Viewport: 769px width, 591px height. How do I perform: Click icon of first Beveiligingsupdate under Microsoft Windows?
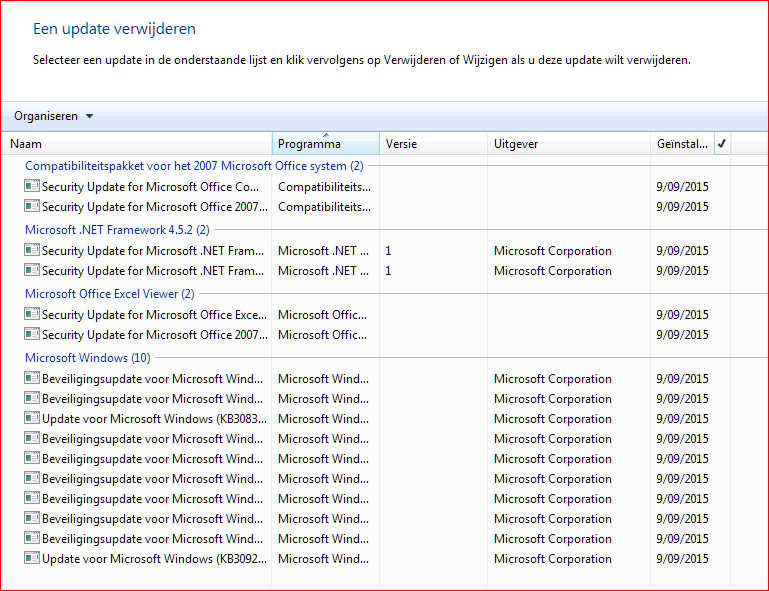32,379
